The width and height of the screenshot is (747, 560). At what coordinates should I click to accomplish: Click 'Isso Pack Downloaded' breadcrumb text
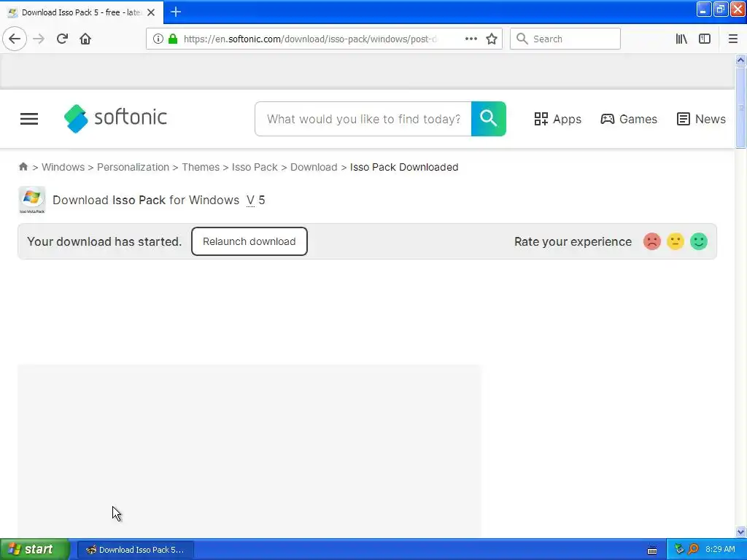404,167
